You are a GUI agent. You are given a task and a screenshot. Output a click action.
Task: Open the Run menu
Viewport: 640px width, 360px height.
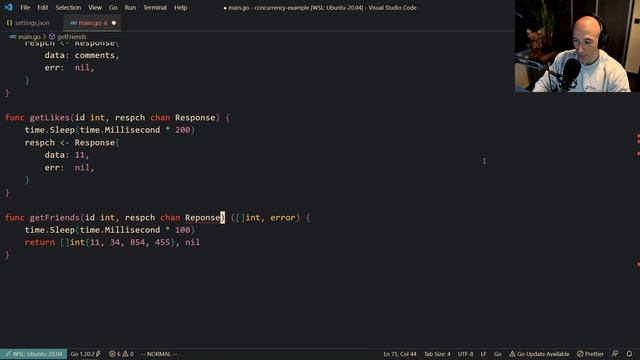click(x=130, y=7)
